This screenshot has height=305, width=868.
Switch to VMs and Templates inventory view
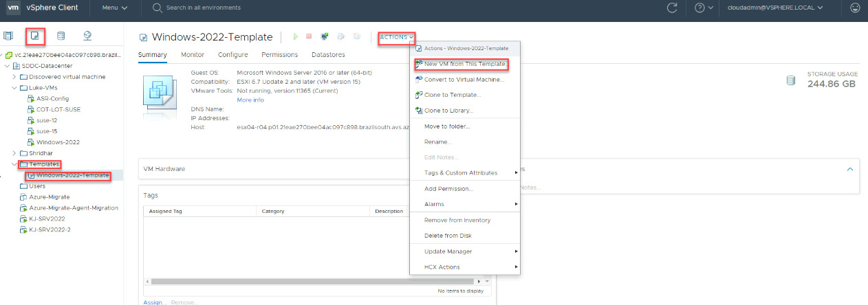click(35, 36)
